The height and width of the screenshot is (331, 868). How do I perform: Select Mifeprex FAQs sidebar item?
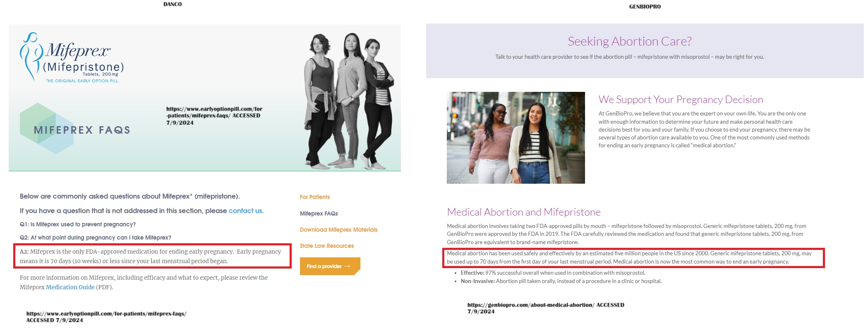click(x=319, y=213)
